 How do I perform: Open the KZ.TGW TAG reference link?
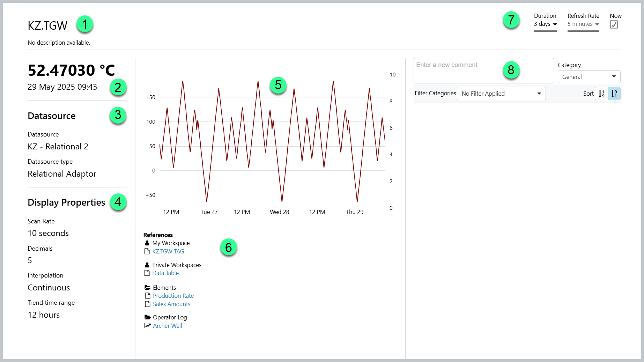click(168, 251)
